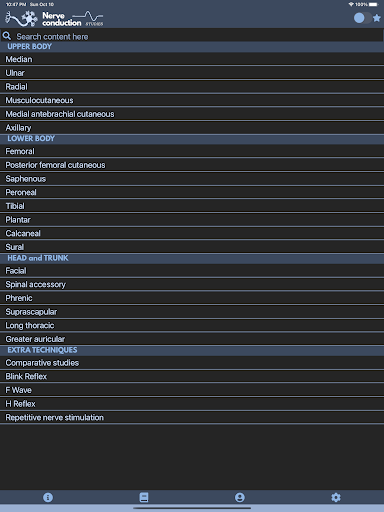This screenshot has width=384, height=512.
Task: Open Comparative studies technique
Action: [x=192, y=363]
